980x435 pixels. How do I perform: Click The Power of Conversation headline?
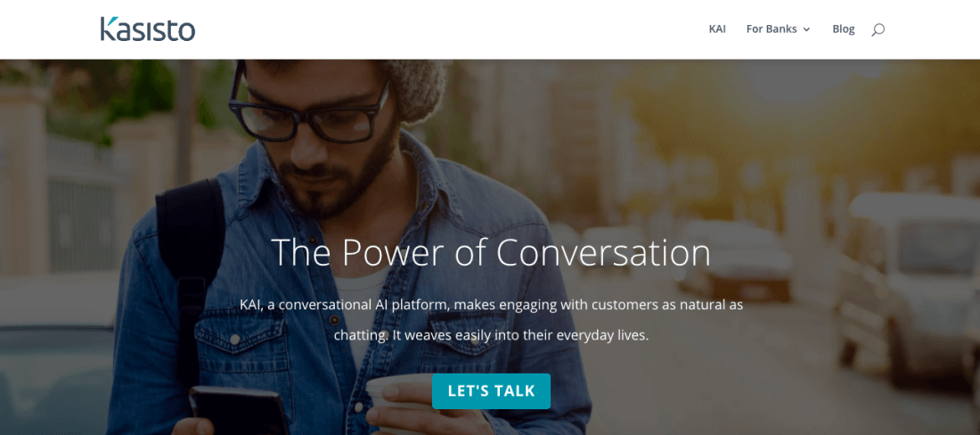click(491, 253)
